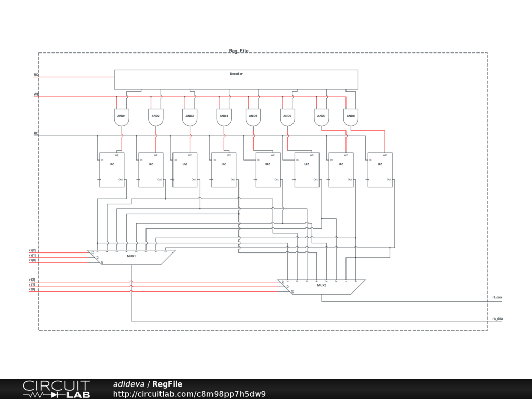Viewport: 532px width, 399px height.
Task: Select the MUX2 multiplexer
Action: [x=322, y=286]
